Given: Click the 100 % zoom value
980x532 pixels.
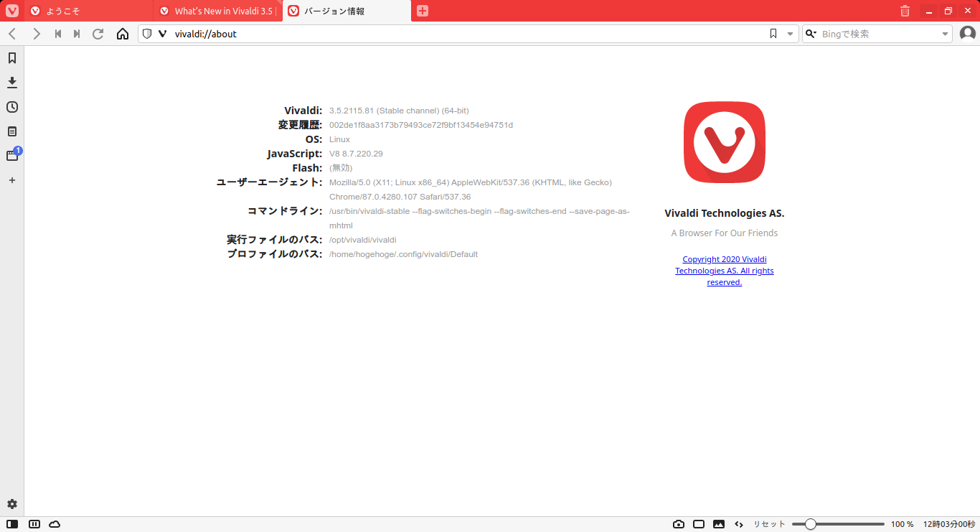Looking at the screenshot, I should 902,524.
